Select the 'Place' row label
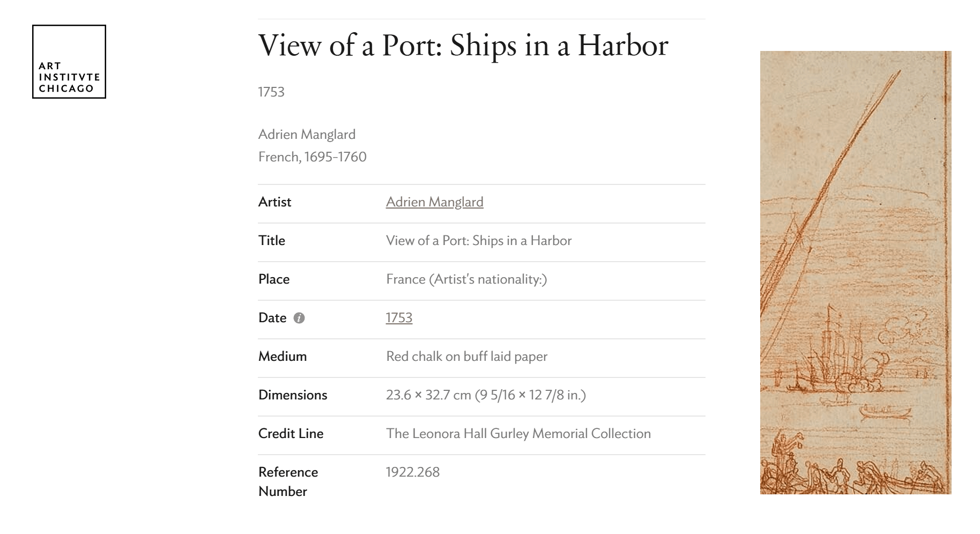 [273, 279]
